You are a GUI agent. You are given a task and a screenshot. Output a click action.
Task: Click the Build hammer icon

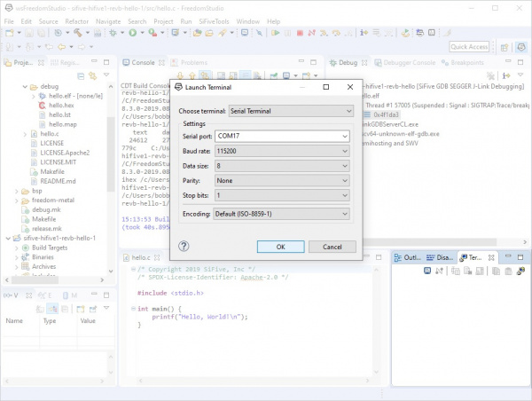78,33
